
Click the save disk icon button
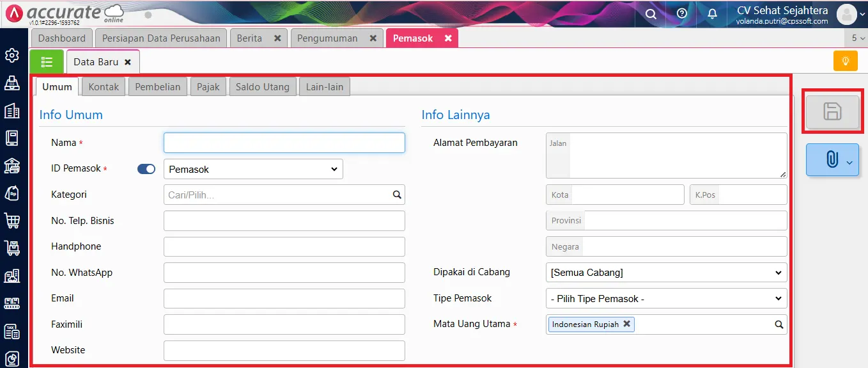click(832, 112)
